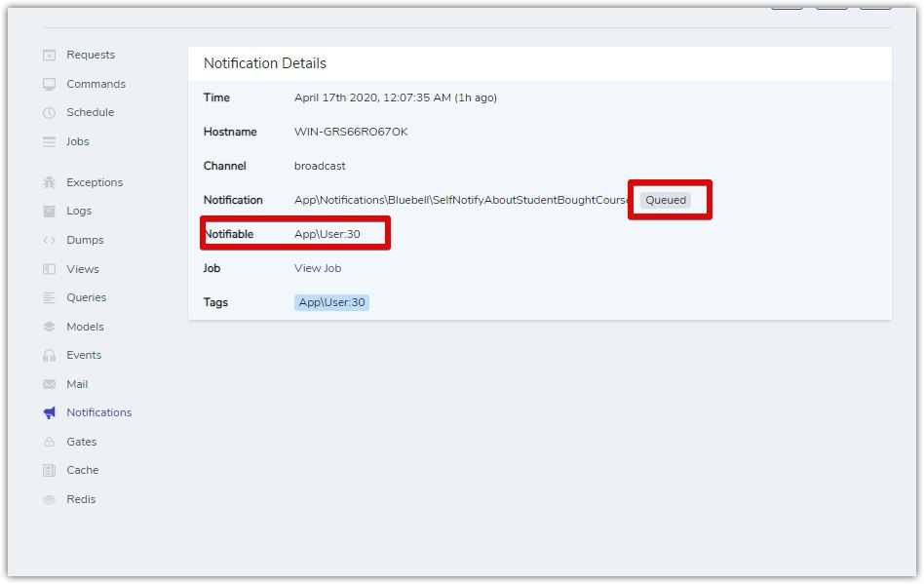Image resolution: width=924 pixels, height=584 pixels.
Task: Open the Views sidebar entry
Action: (83, 269)
